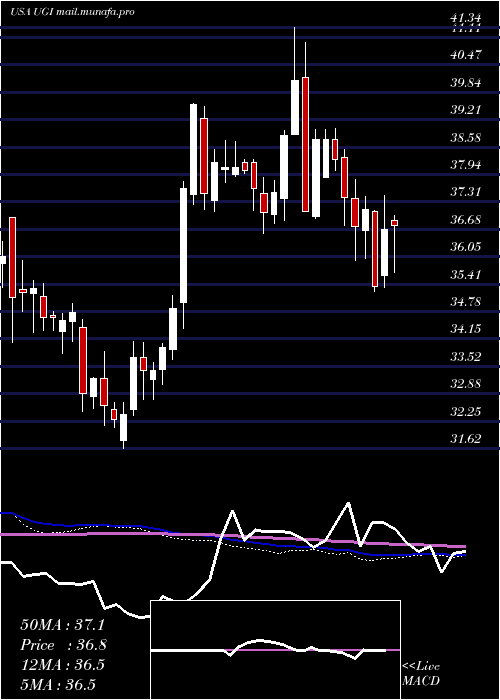Select the 41.34 price label
Screen dimensions: 500x700
coord(466,18)
